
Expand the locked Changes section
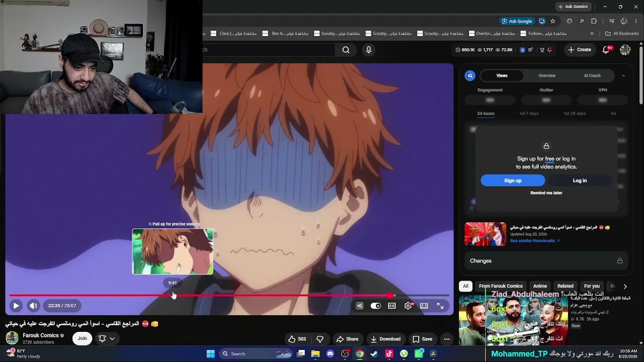coord(546,261)
